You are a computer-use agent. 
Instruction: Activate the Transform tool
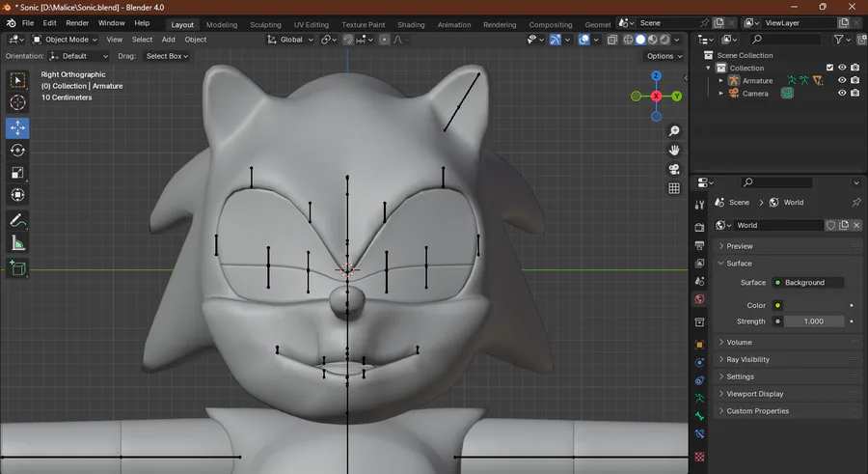(17, 195)
